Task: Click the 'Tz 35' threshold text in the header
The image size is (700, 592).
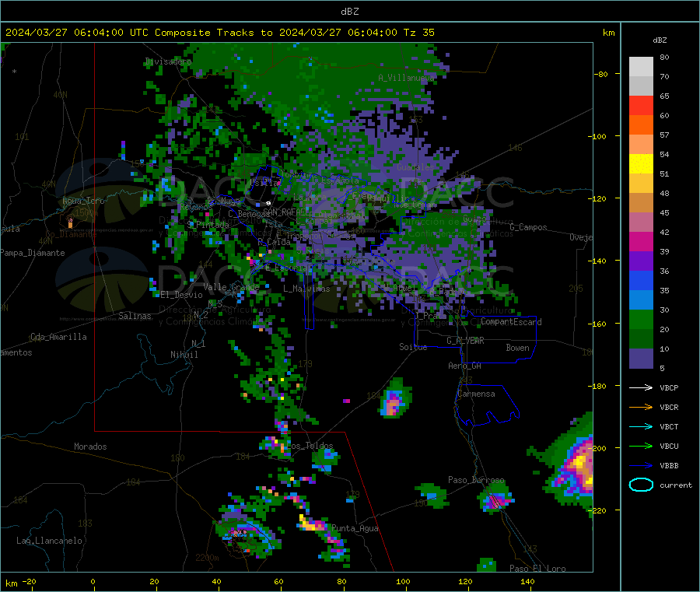Action: (x=418, y=33)
